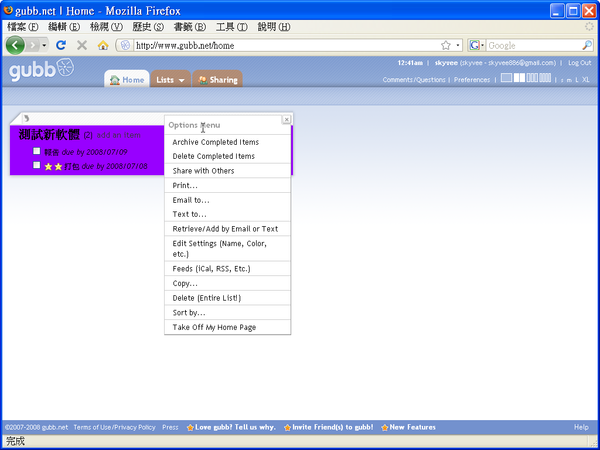Screen dimensions: 600x450
Task: Click the search magnifier icon
Action: coord(587,46)
